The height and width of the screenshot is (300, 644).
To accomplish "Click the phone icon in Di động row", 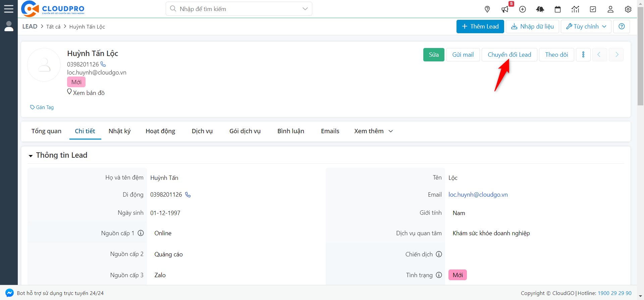I will click(x=188, y=195).
